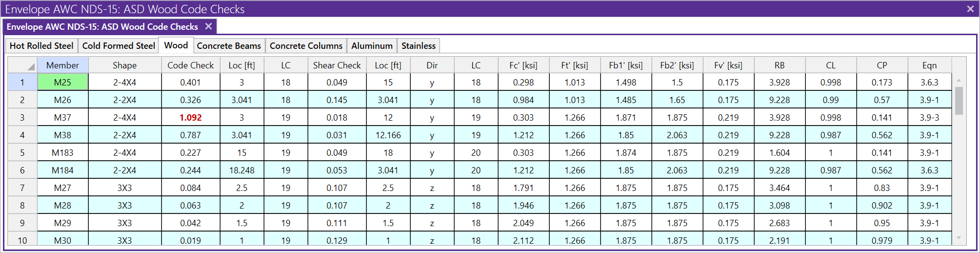Viewport: 980px width, 253px height.
Task: Select the Member column header
Action: click(62, 65)
